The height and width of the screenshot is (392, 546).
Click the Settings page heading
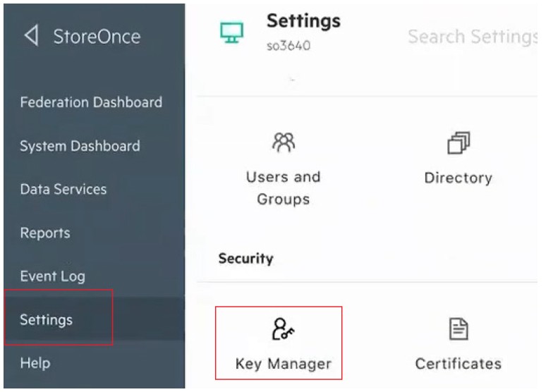point(303,21)
